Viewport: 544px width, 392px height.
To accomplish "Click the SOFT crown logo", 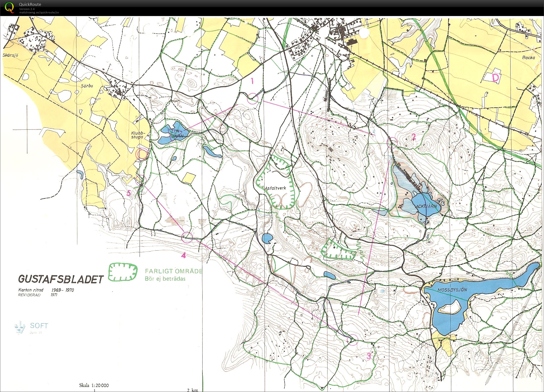I will pyautogui.click(x=20, y=327).
